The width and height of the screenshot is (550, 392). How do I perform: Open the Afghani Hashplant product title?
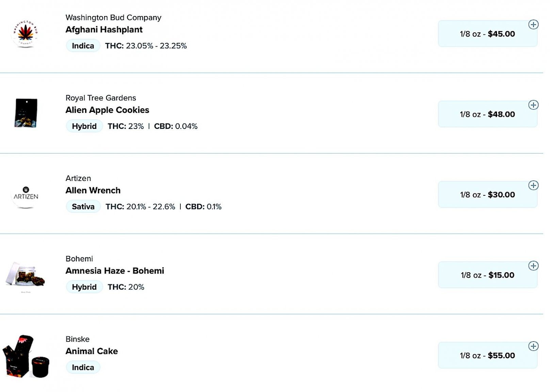(x=104, y=30)
